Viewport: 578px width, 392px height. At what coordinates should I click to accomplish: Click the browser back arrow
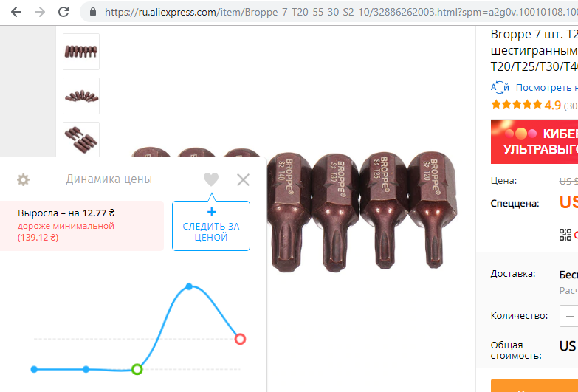coord(16,12)
